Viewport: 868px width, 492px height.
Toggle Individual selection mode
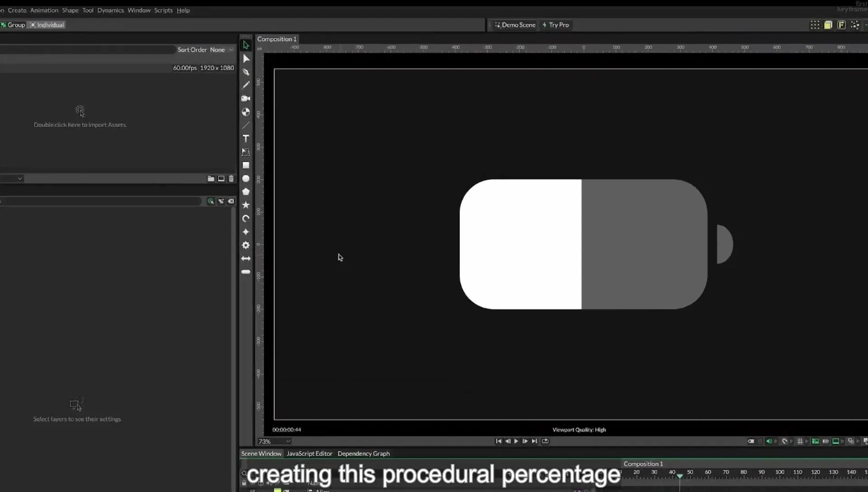47,25
